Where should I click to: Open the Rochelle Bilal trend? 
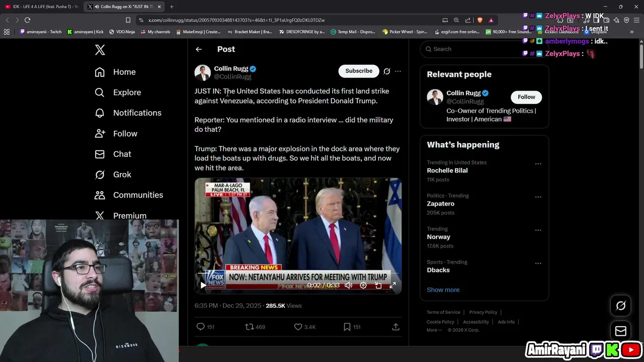tap(447, 170)
